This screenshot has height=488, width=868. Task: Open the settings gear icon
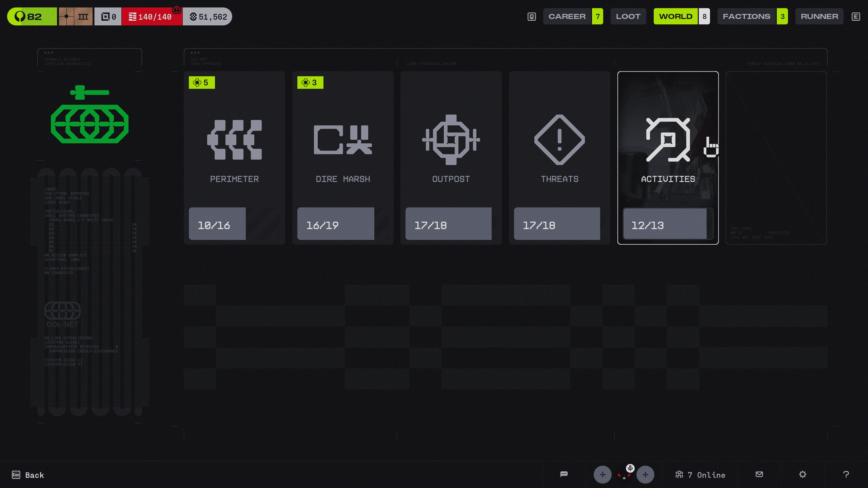point(803,474)
